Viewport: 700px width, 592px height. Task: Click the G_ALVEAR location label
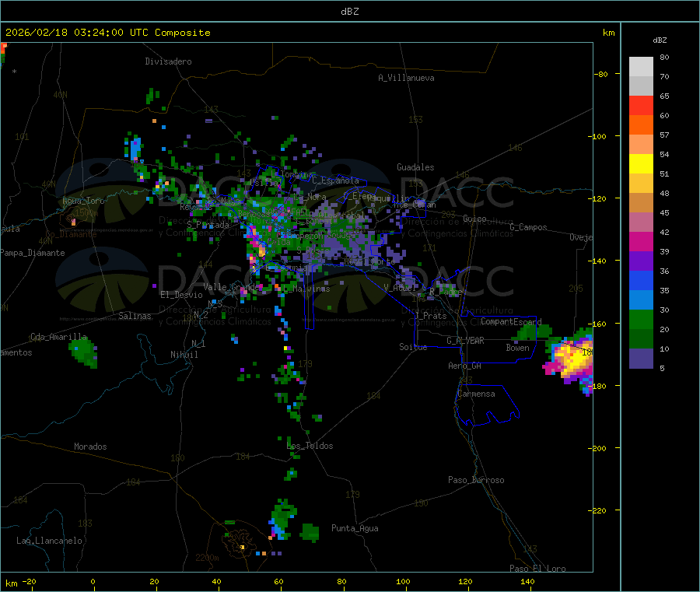(x=465, y=341)
